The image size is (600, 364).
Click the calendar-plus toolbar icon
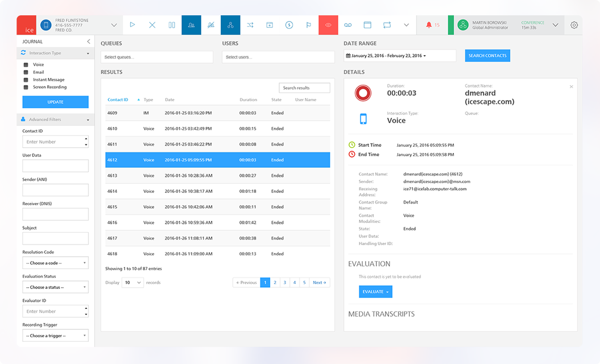270,25
